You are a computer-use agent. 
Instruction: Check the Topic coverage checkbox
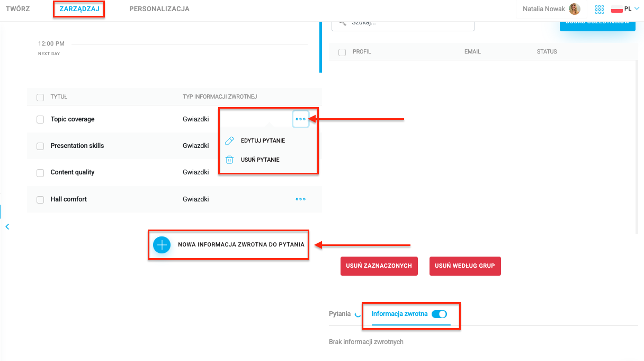point(40,120)
